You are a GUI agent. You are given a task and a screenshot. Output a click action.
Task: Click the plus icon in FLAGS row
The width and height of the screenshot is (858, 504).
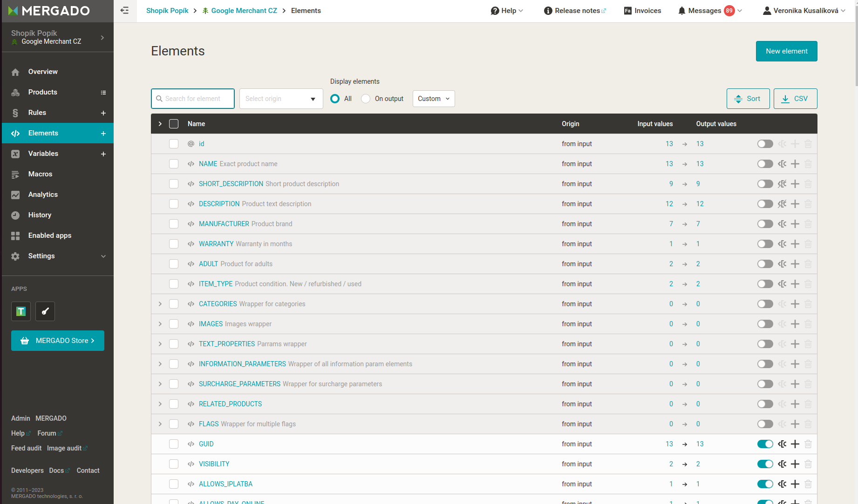[x=795, y=424]
